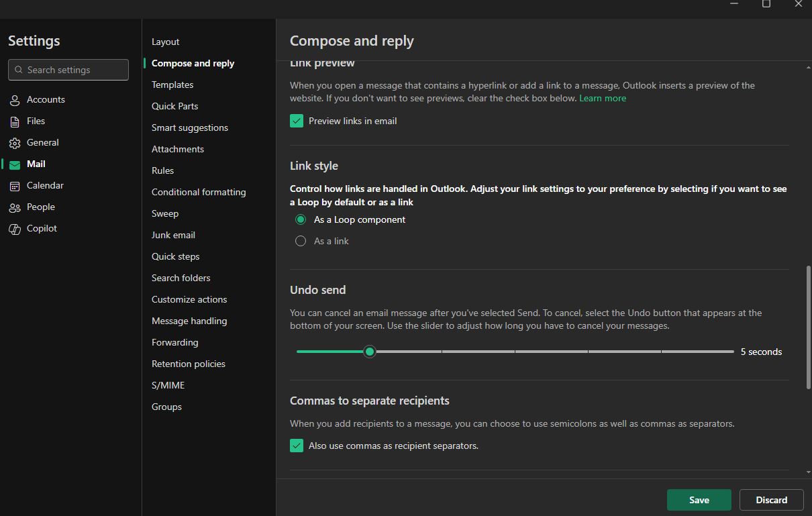
Task: Open the Copilot icon
Action: click(x=15, y=229)
